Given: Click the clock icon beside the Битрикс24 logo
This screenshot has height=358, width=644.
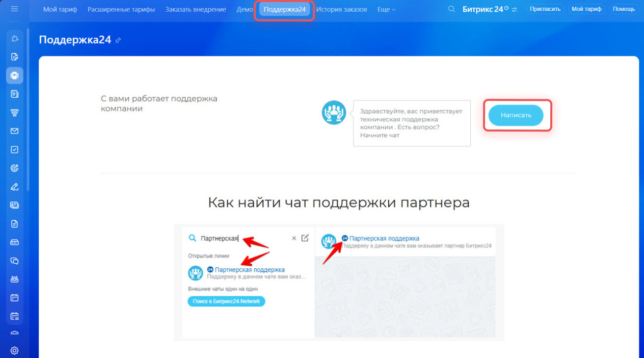Looking at the screenshot, I should 506,8.
